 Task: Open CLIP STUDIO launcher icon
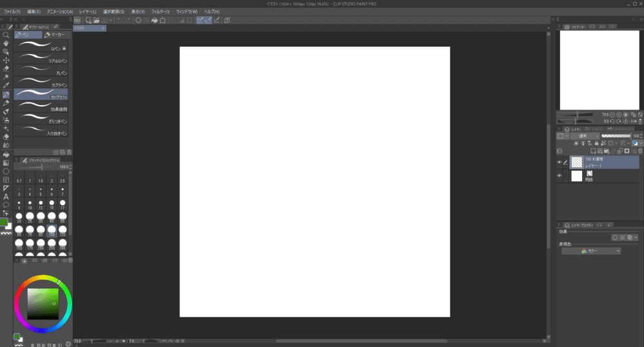[x=77, y=20]
